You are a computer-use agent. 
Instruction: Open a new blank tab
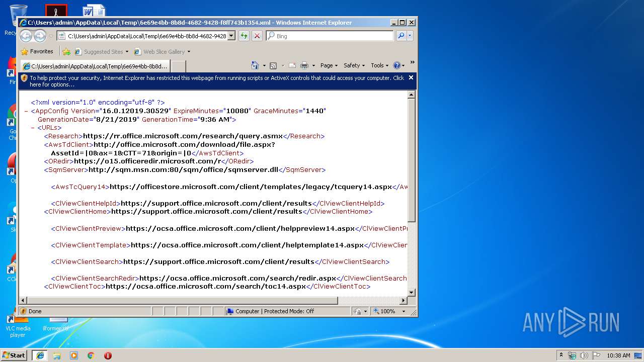pyautogui.click(x=179, y=66)
